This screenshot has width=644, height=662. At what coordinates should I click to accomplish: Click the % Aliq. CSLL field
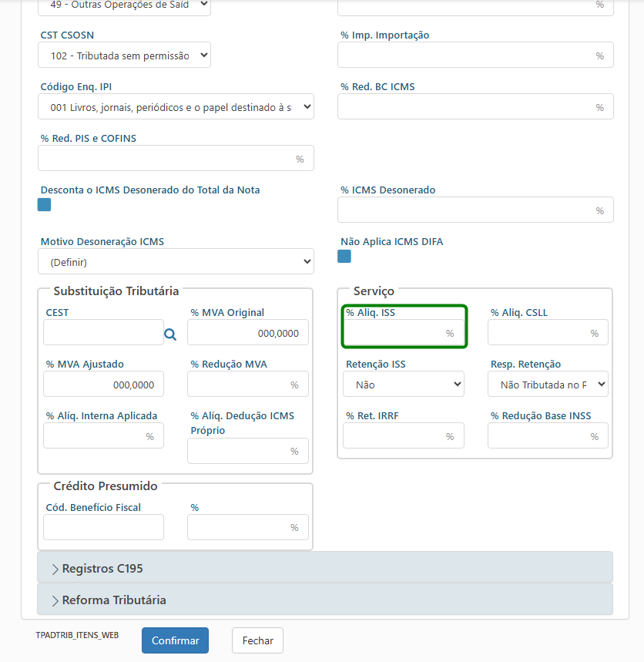[539, 333]
